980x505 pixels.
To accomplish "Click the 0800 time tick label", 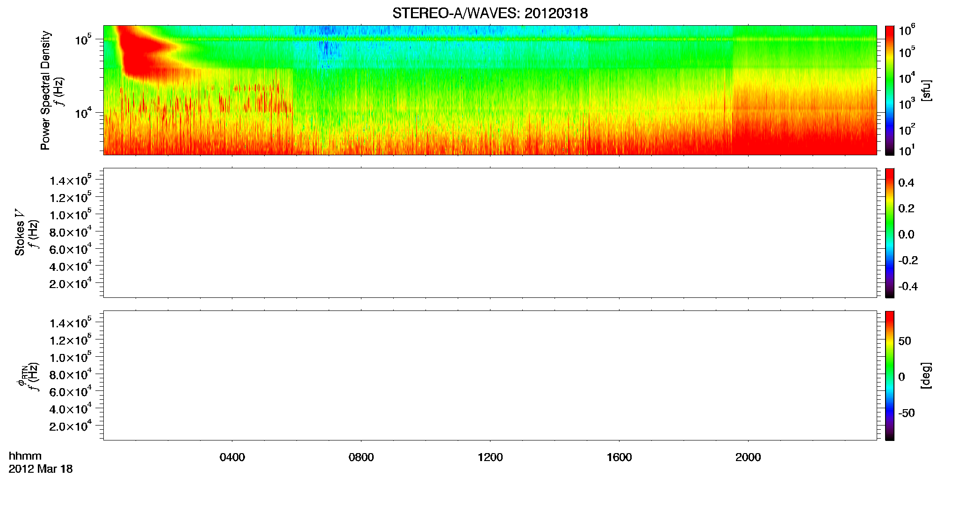I will (361, 457).
